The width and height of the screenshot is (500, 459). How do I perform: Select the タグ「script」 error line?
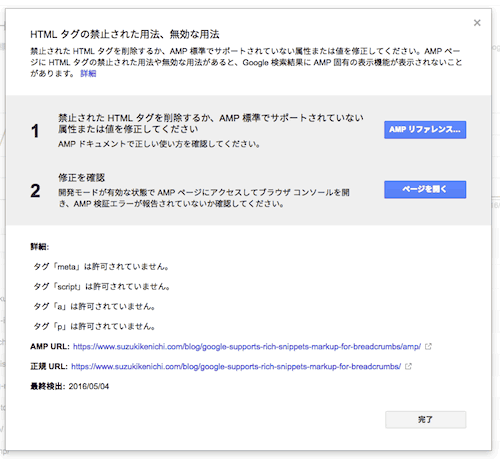click(x=102, y=287)
